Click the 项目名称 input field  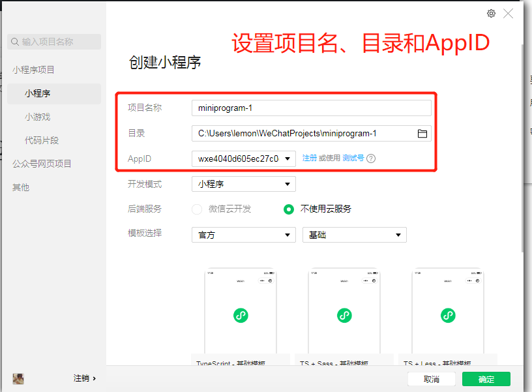[312, 107]
